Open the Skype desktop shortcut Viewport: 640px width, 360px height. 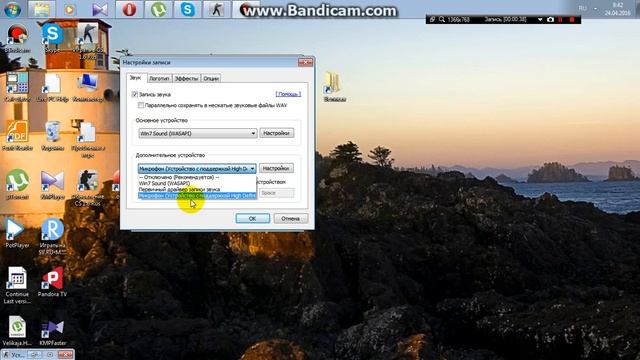pyautogui.click(x=52, y=39)
